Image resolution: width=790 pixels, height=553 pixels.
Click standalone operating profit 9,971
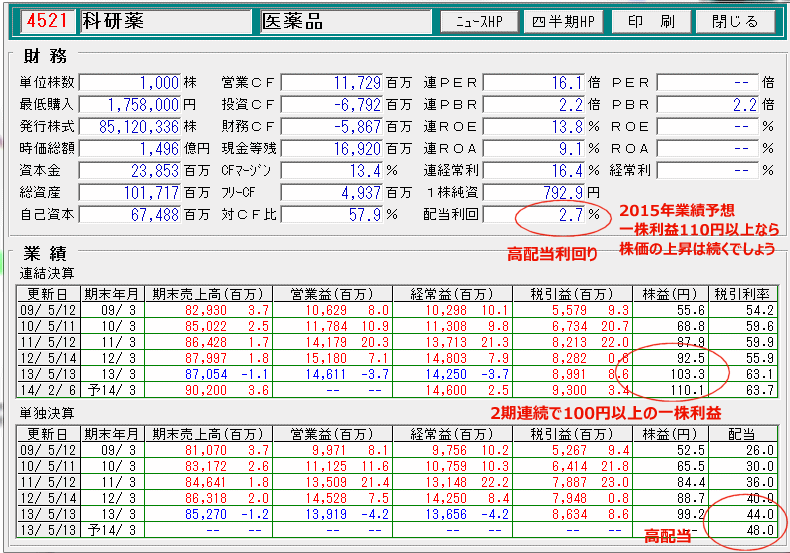coord(330,450)
